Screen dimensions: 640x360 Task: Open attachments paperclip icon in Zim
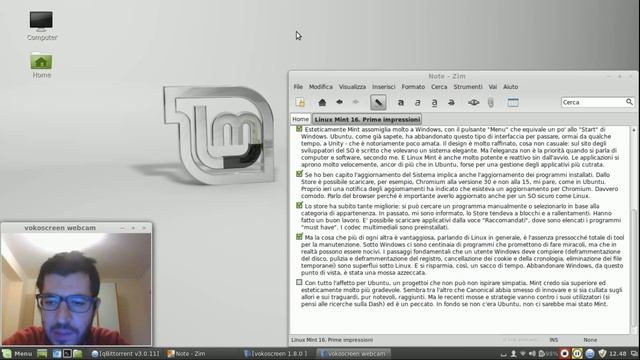click(491, 102)
